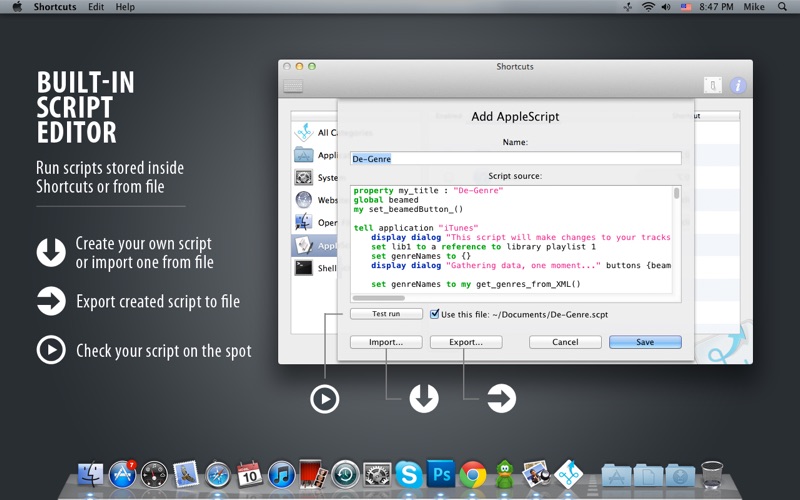Open System Preferences from the Dock
Image resolution: width=800 pixels, height=500 pixels.
tap(377, 474)
